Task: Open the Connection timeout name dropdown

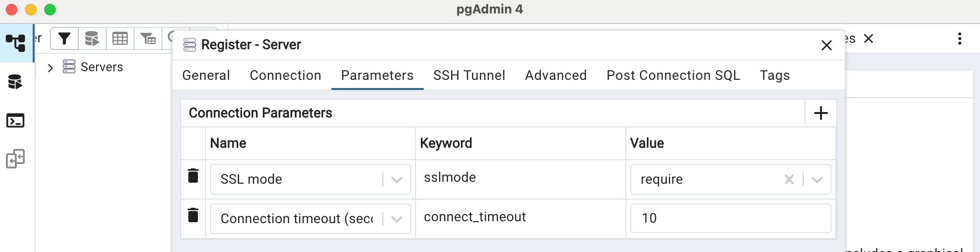Action: (397, 219)
